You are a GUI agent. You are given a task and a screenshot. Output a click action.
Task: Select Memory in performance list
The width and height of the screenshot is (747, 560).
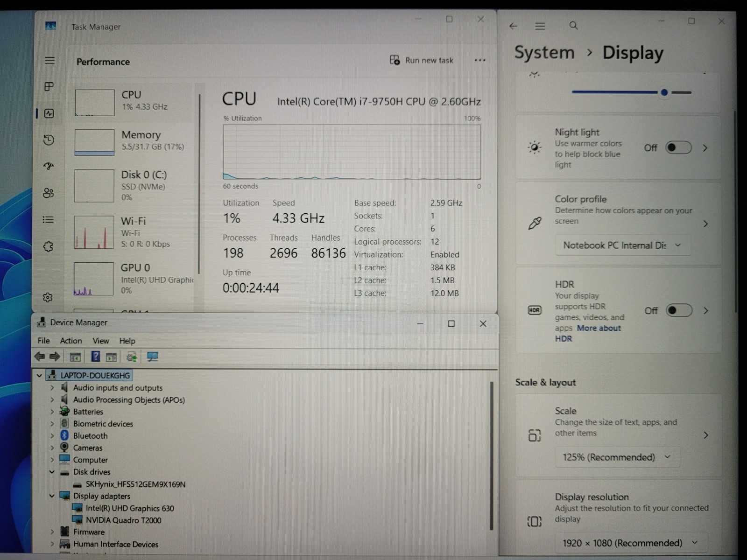coord(131,142)
